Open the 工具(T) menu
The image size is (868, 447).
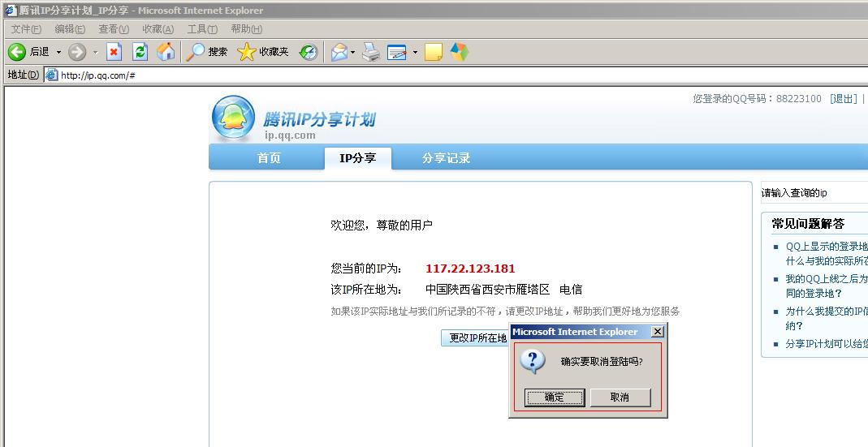point(202,28)
